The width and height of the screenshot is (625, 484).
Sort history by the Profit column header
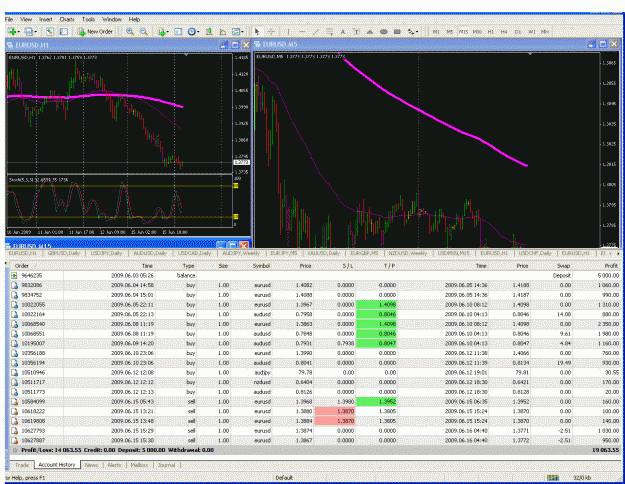click(x=611, y=266)
